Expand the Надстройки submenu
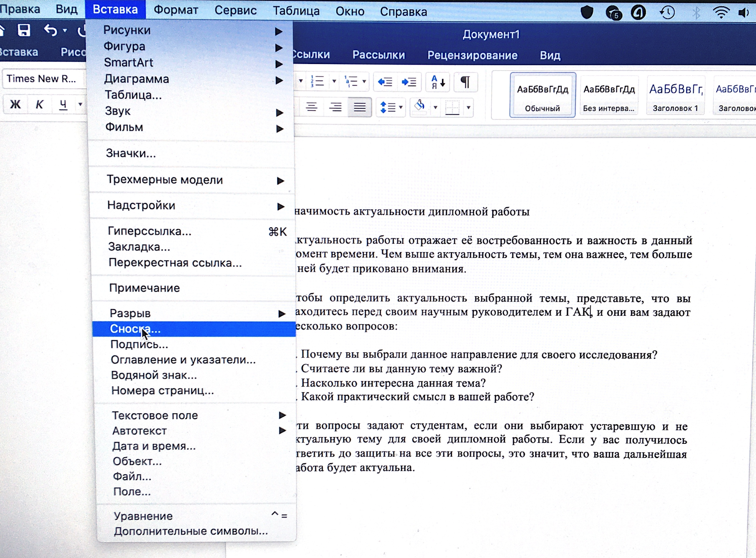 point(193,205)
